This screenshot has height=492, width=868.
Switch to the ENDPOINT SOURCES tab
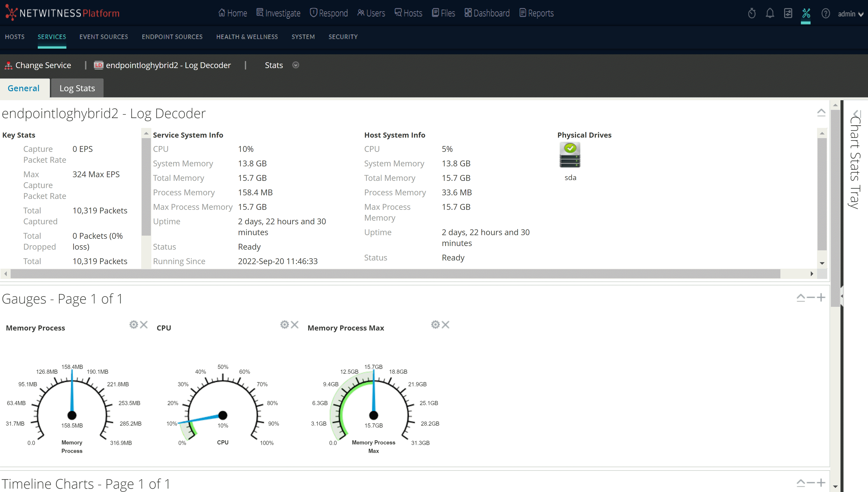tap(172, 37)
